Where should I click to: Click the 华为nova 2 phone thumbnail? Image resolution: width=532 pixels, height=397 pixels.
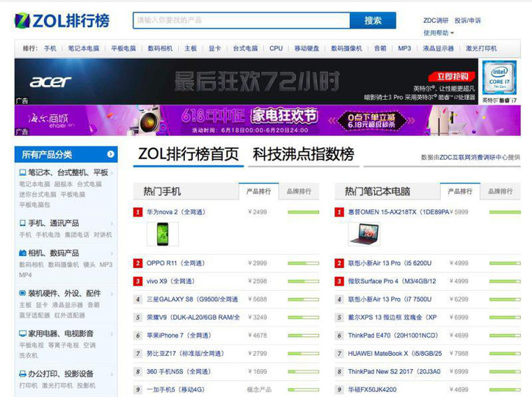click(x=162, y=234)
